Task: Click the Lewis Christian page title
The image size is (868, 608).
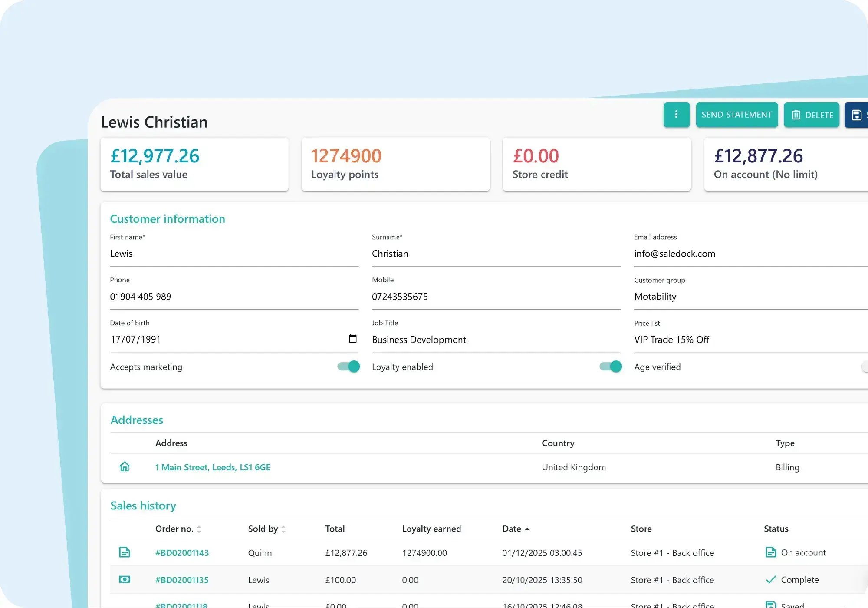Action: [154, 122]
